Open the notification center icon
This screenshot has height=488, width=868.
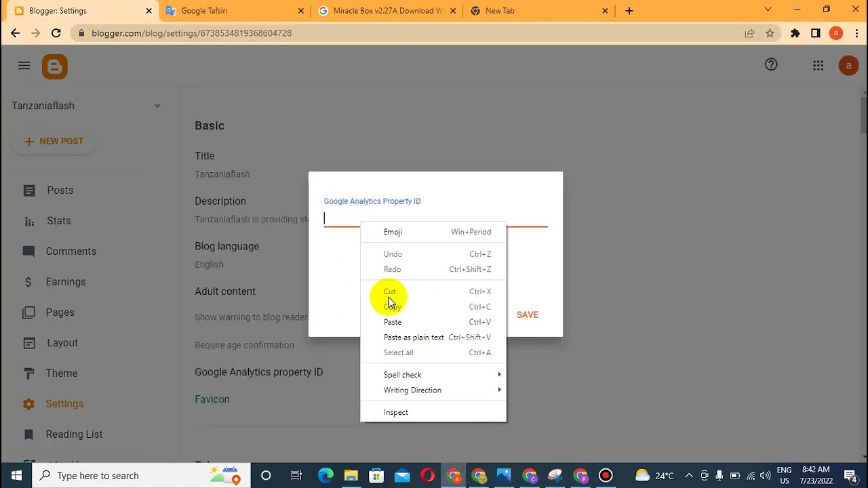tap(850, 475)
